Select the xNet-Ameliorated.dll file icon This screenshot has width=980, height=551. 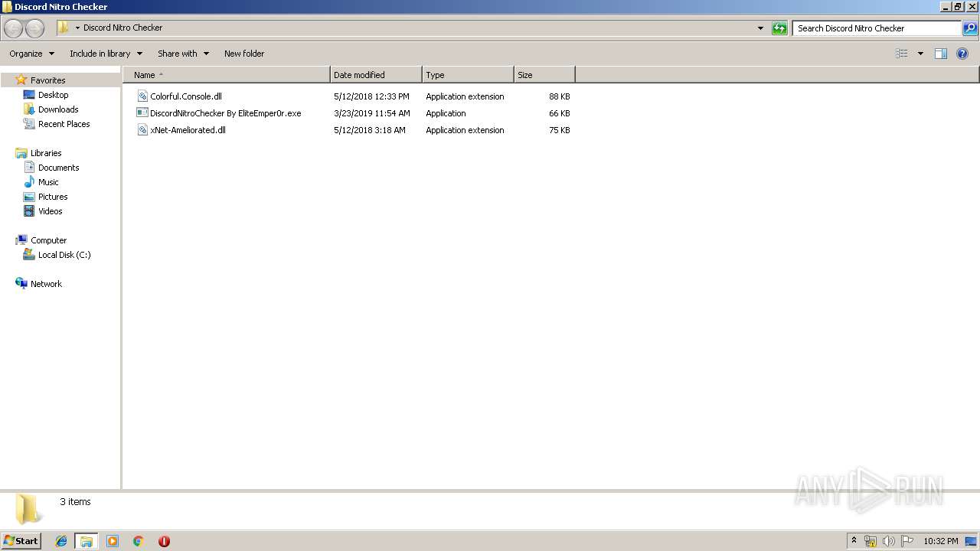click(142, 130)
